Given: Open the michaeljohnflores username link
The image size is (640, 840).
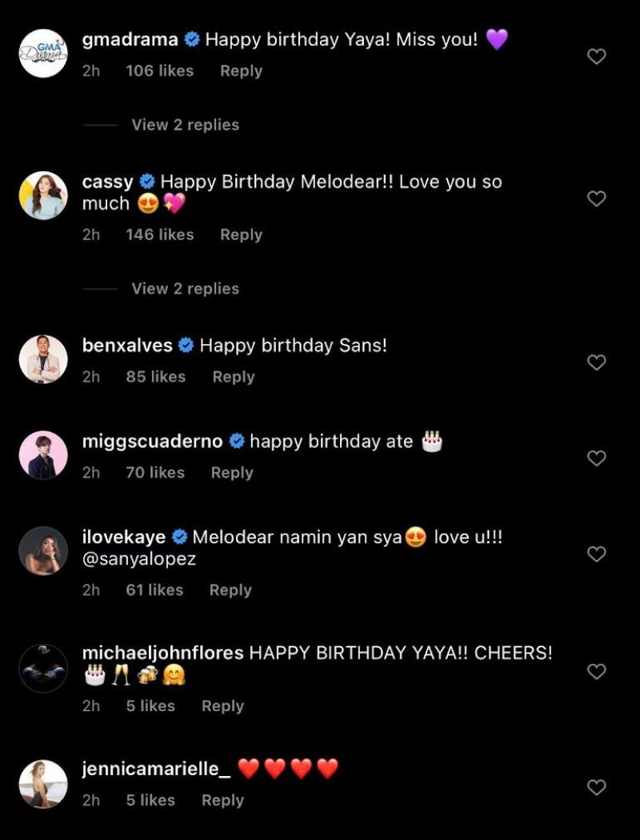Looking at the screenshot, I should [162, 653].
